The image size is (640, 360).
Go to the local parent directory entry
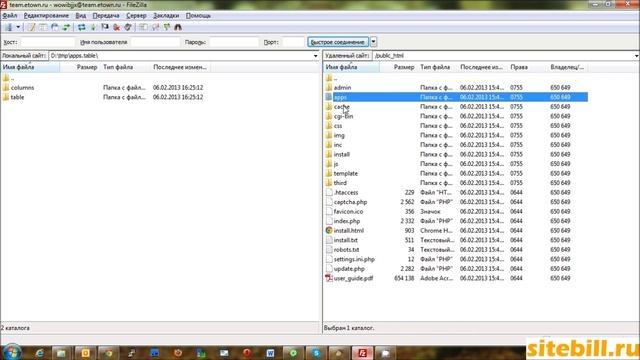[13, 78]
